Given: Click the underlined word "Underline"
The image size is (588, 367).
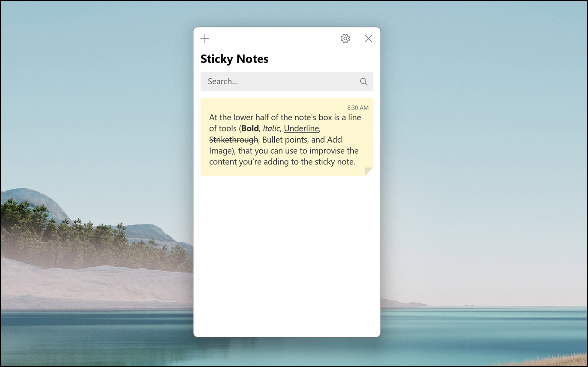Looking at the screenshot, I should click(x=301, y=128).
